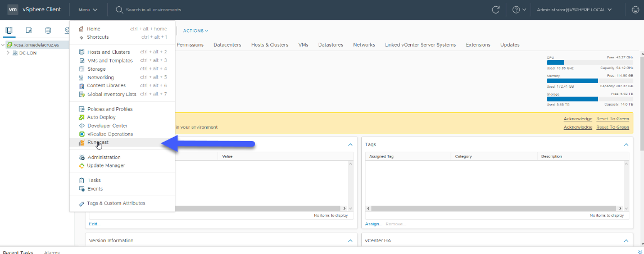Click Shortcuts icon in the menu
The image size is (644, 254).
pos(81,37)
